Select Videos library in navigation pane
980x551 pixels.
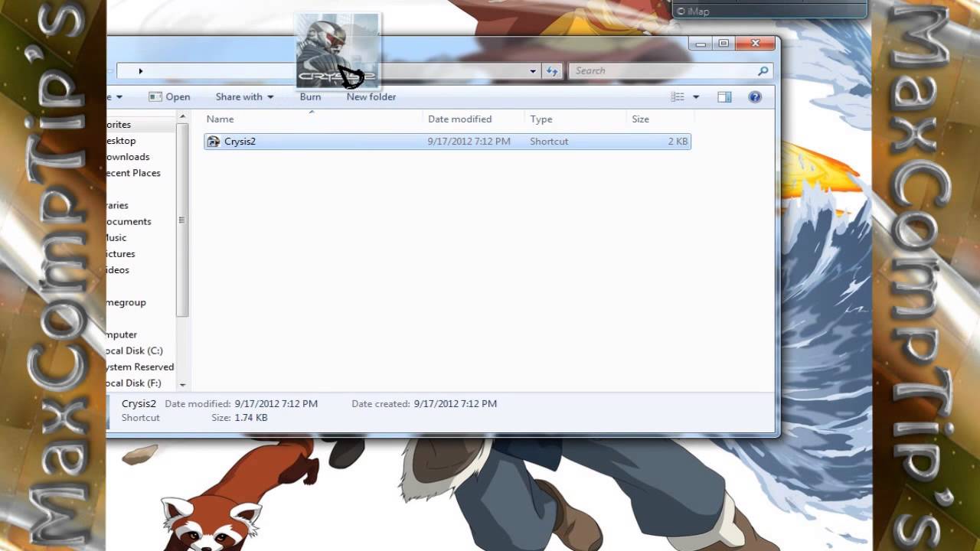pos(118,269)
